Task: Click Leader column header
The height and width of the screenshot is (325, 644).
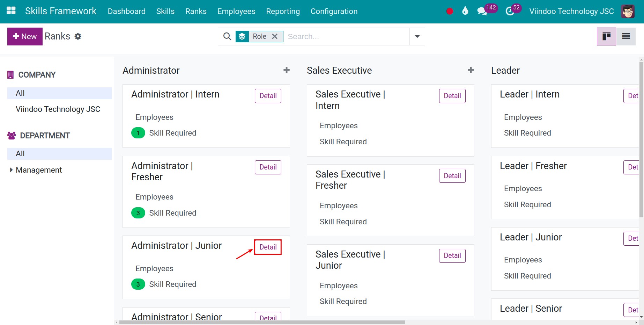Action: tap(505, 70)
